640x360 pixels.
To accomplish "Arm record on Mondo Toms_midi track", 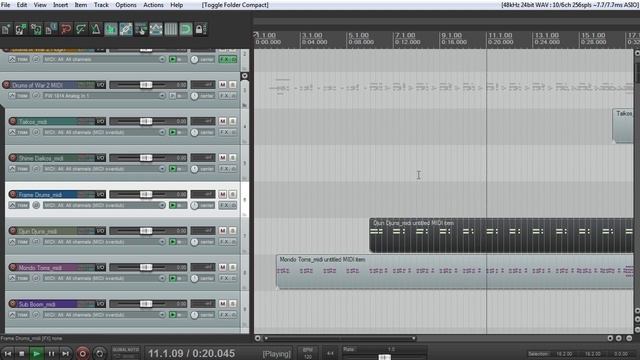I will (13, 267).
